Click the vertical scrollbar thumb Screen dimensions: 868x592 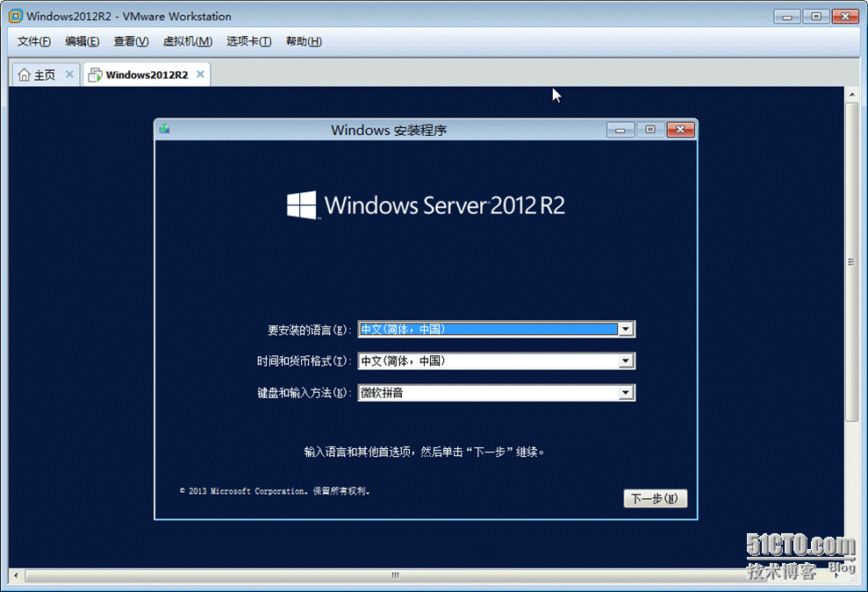click(x=852, y=262)
